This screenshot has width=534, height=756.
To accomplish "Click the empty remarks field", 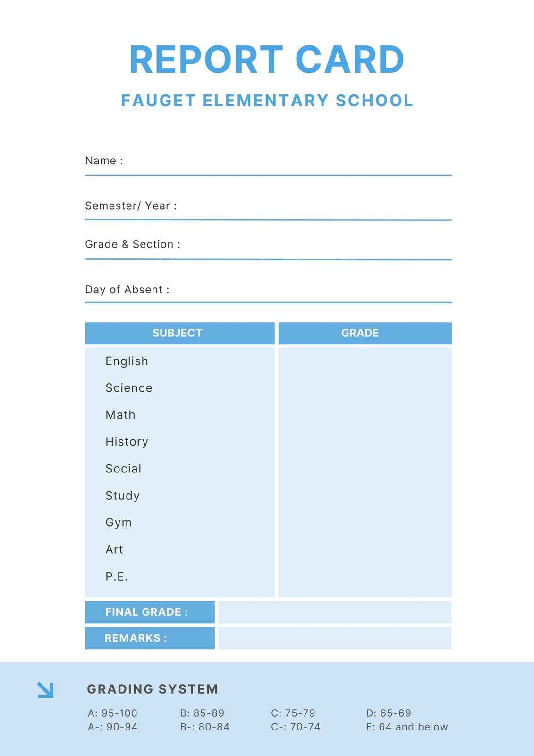I will click(335, 638).
